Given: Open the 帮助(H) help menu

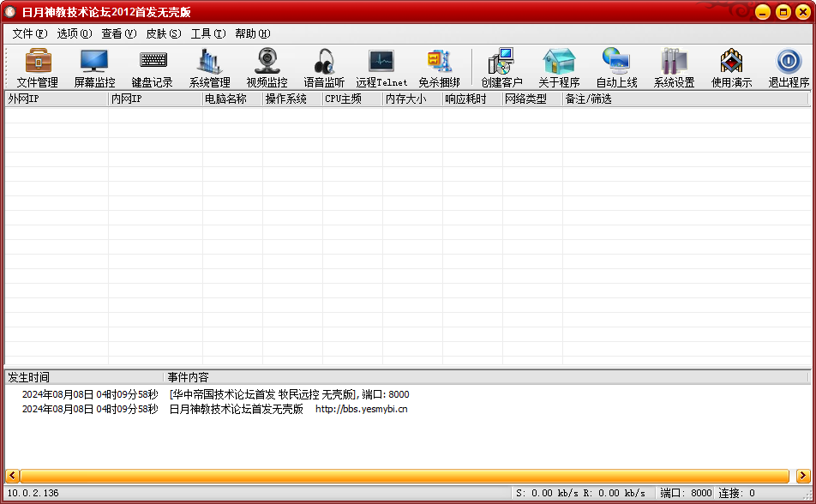Looking at the screenshot, I should pyautogui.click(x=252, y=33).
